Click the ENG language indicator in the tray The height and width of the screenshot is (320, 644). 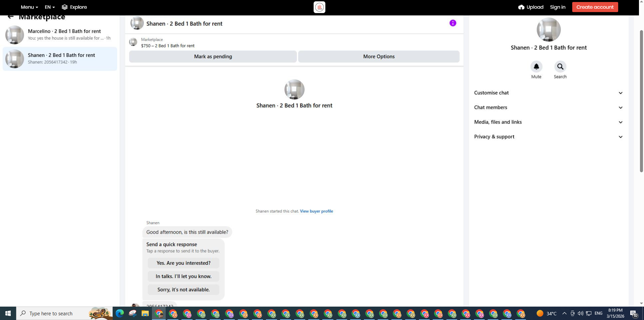pos(598,314)
